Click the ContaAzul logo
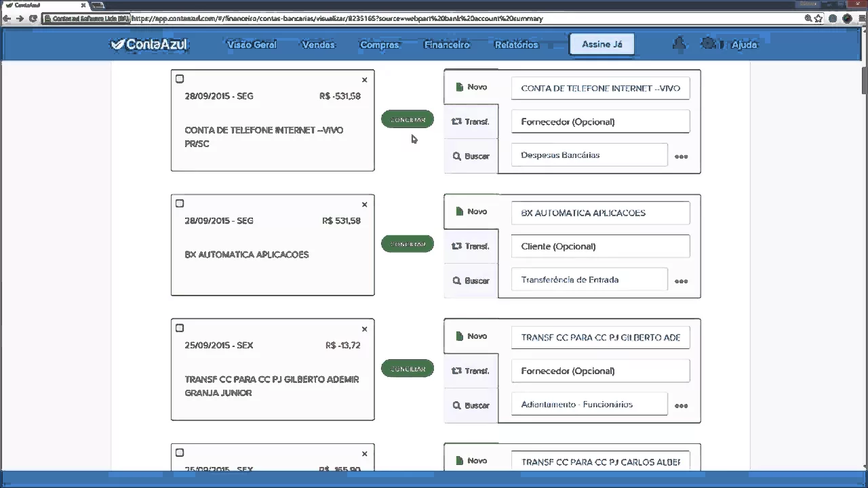 (149, 45)
